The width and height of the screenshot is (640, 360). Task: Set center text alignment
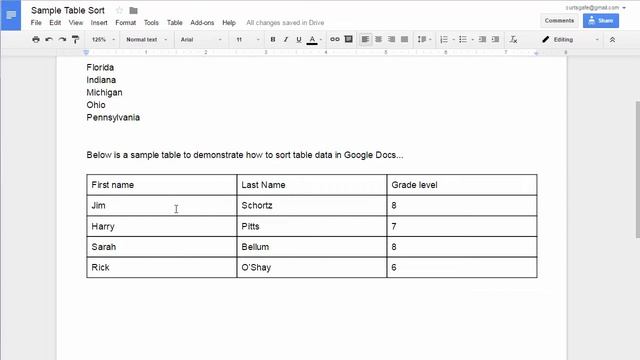click(378, 40)
